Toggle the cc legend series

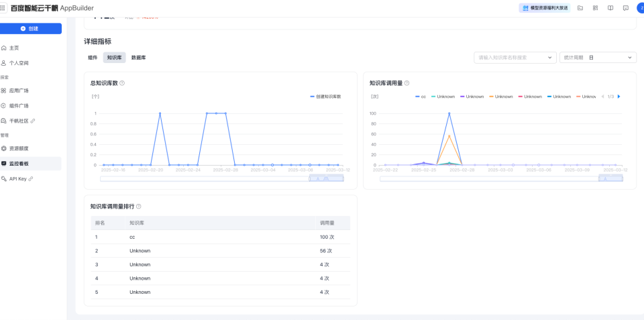421,97
